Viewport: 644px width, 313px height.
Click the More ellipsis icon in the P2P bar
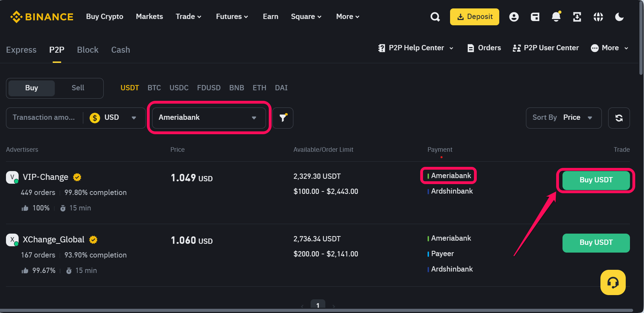coord(595,48)
